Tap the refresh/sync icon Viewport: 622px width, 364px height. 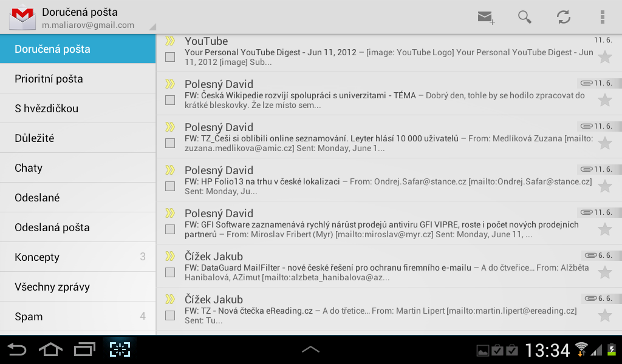point(562,18)
